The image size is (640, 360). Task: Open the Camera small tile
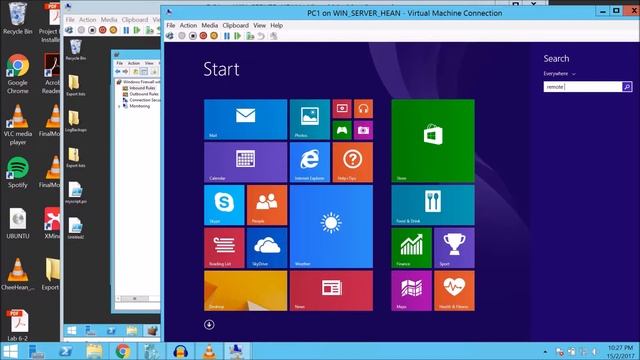tap(363, 130)
